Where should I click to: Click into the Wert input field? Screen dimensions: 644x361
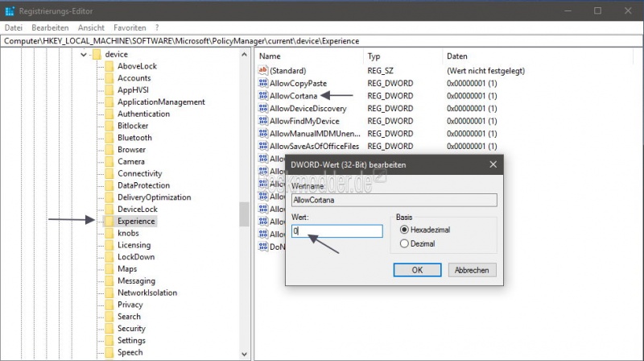[x=336, y=231]
